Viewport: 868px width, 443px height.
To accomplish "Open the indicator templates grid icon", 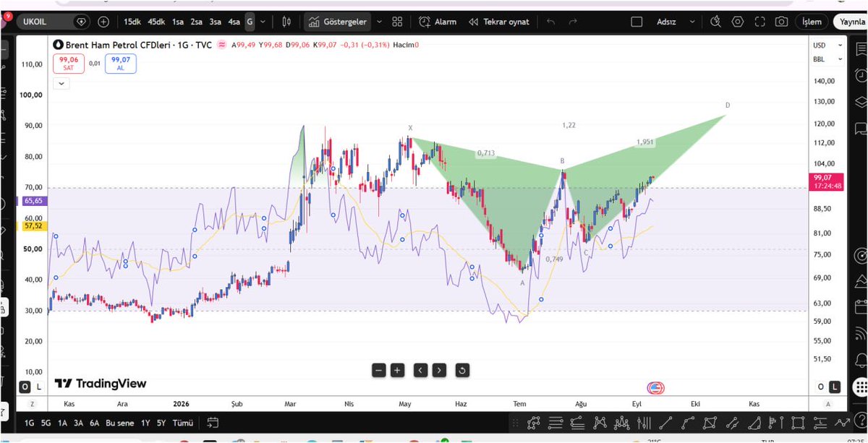I will (x=397, y=22).
